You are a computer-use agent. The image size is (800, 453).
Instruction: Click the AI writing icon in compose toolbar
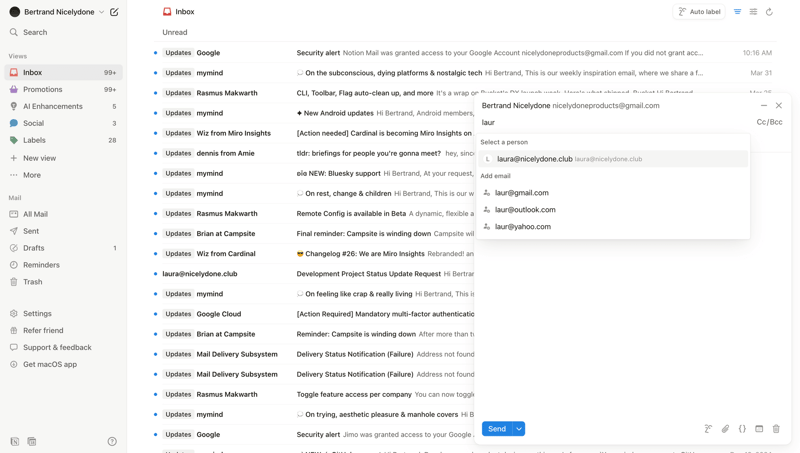[x=708, y=429]
